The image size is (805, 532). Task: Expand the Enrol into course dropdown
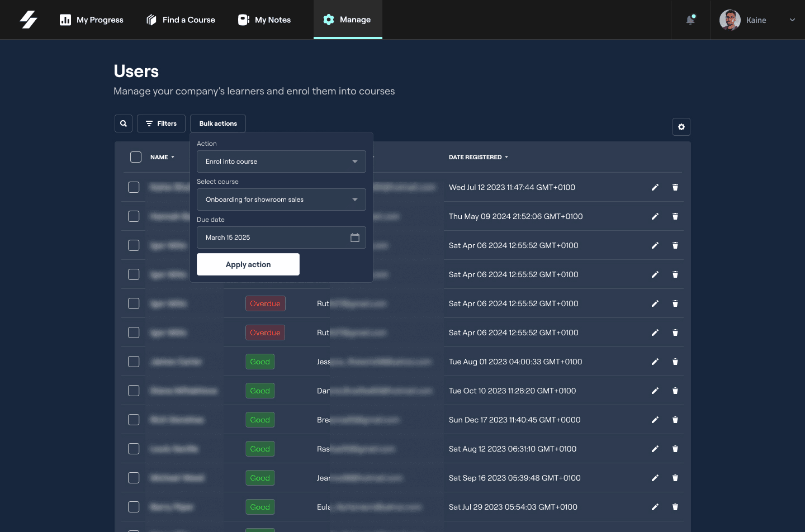tap(281, 161)
